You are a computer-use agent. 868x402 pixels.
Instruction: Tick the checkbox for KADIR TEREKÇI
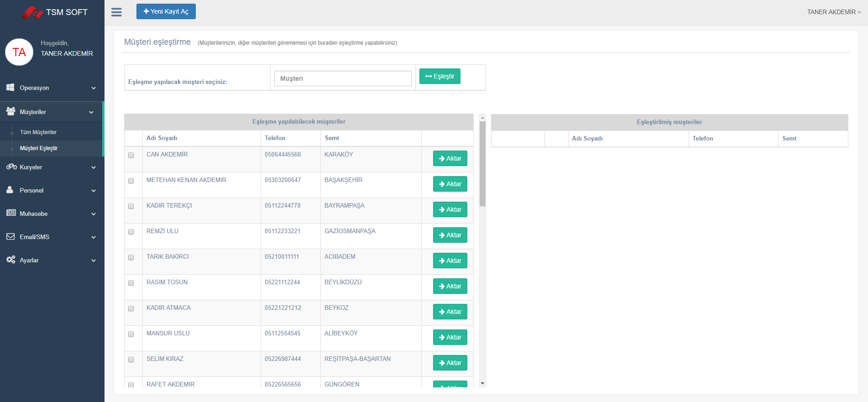pos(131,206)
